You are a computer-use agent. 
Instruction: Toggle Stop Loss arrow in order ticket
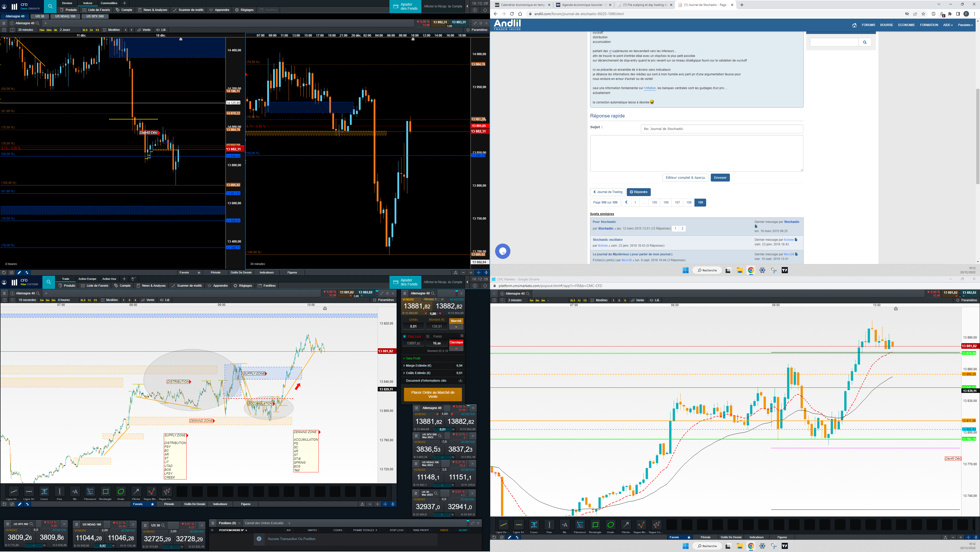[405, 337]
